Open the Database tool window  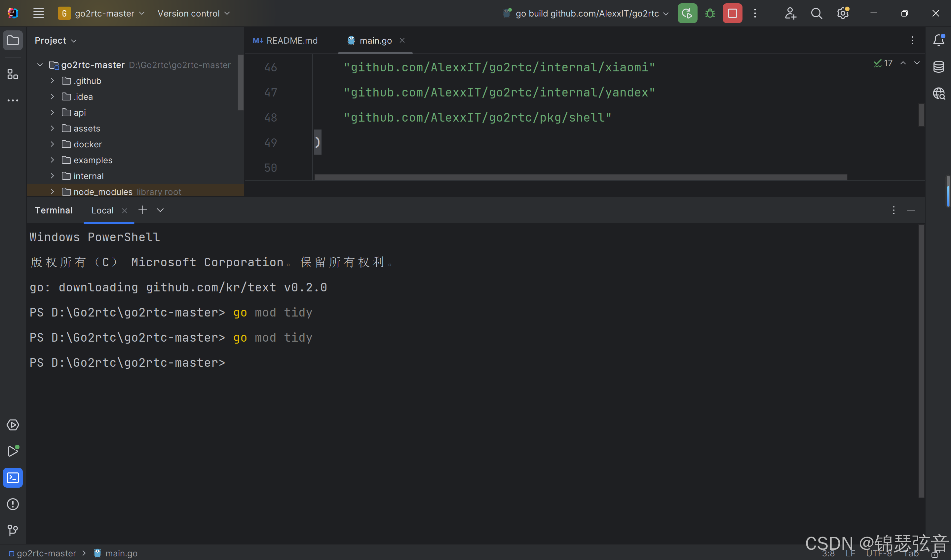pos(938,67)
